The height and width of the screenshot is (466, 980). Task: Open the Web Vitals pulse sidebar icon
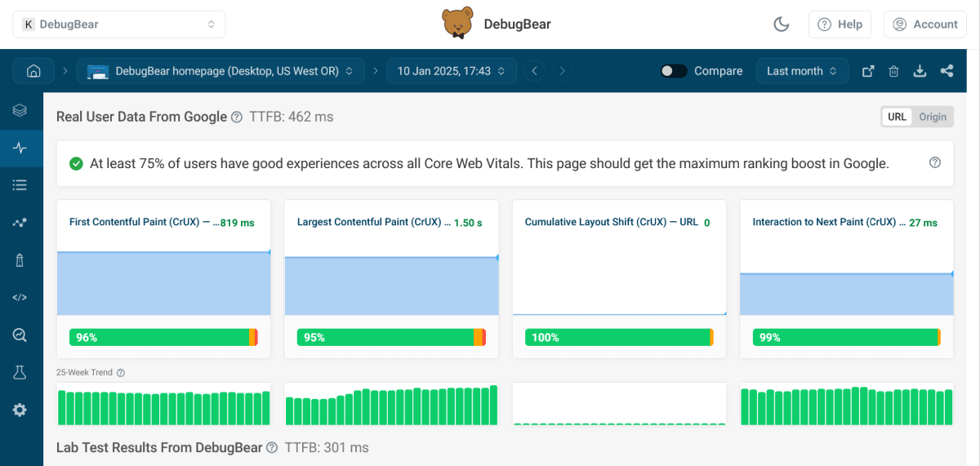[20, 148]
